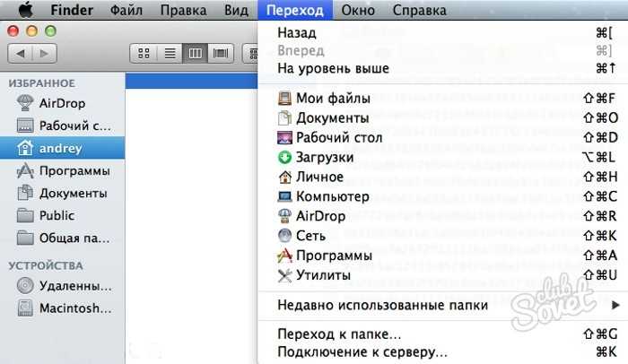Open the Apple menu logo
The image size is (628, 364).
pos(26,10)
